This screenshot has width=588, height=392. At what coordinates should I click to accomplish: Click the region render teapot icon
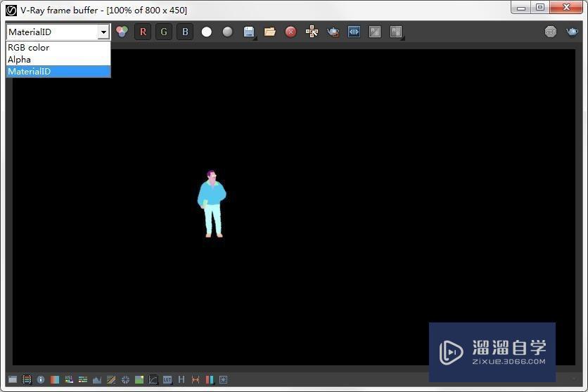coord(333,32)
